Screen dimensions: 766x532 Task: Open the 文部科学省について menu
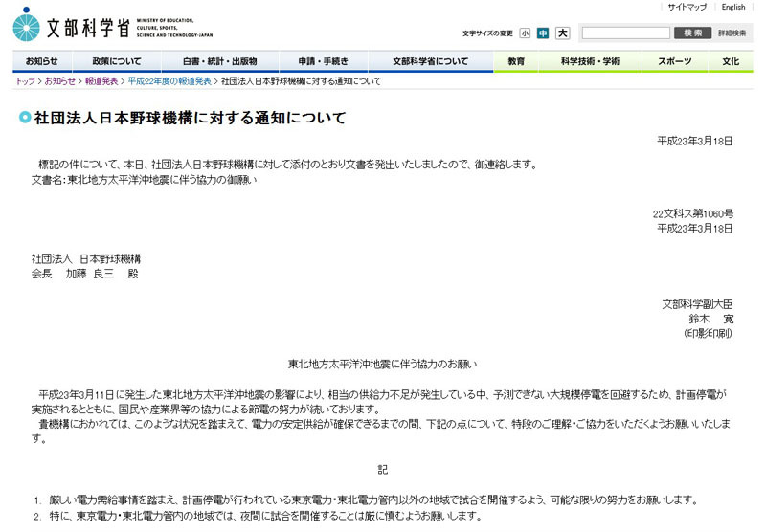(x=430, y=61)
